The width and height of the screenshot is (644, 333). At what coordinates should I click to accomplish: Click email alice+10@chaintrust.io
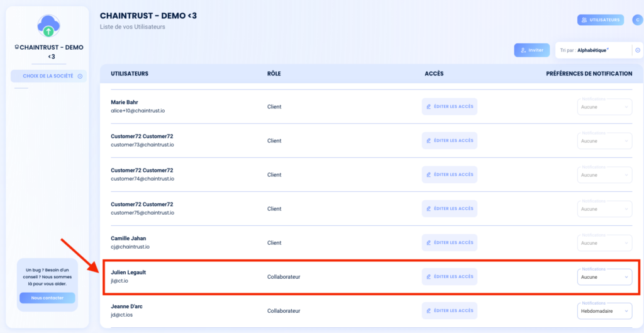tap(138, 111)
